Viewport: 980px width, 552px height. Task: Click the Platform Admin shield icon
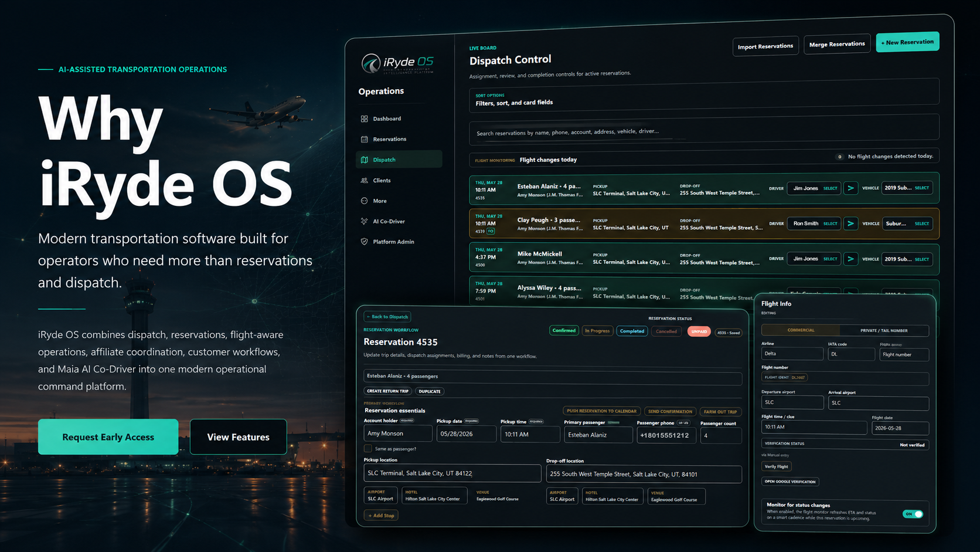tap(365, 242)
